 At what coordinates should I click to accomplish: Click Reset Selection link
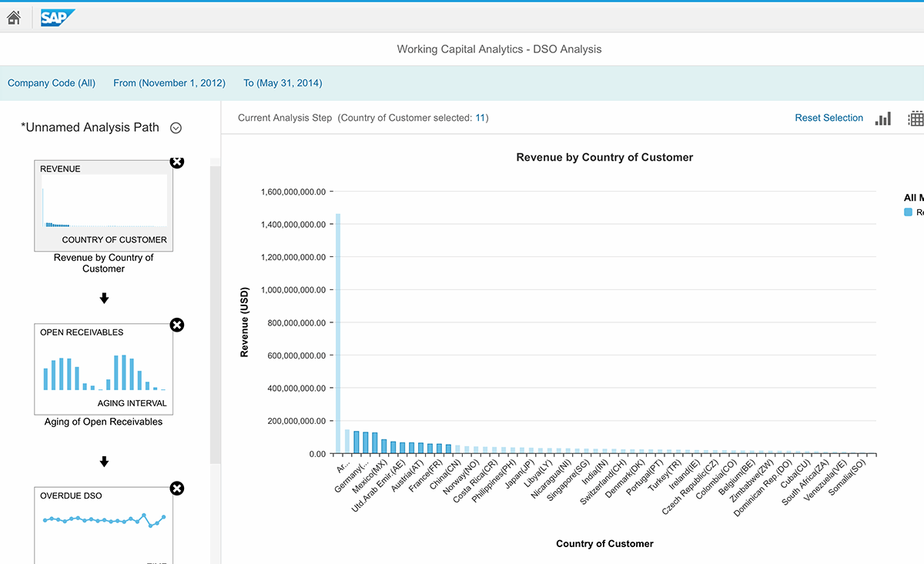pyautogui.click(x=829, y=118)
